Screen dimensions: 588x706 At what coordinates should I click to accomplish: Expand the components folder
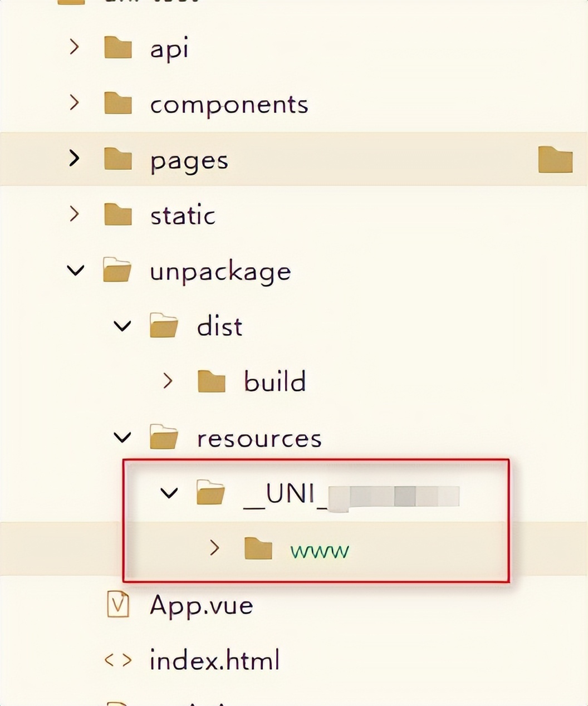74,104
